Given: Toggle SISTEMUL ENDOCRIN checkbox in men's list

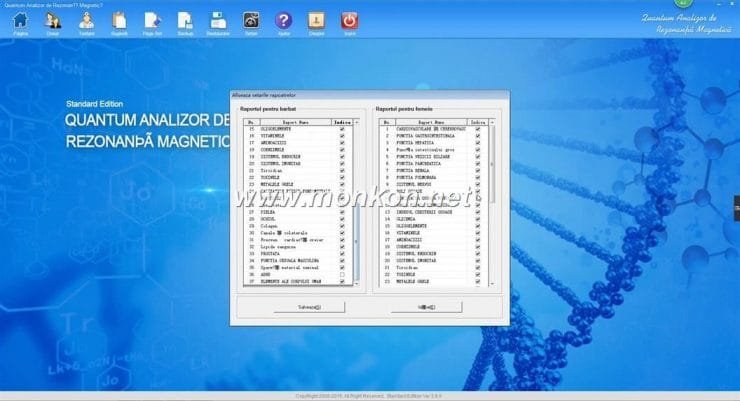Looking at the screenshot, I should 342,157.
